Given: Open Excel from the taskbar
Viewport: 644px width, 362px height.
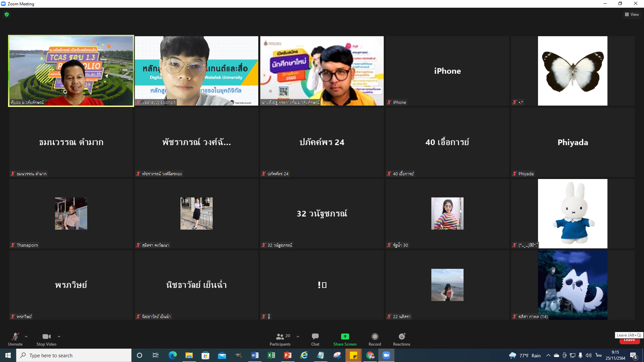Looking at the screenshot, I should pos(271,355).
